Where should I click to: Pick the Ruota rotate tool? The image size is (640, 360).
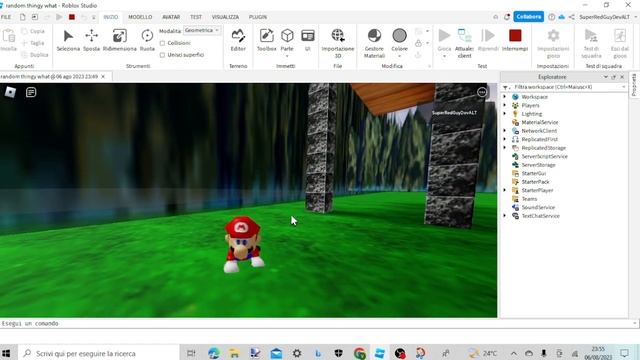click(147, 40)
